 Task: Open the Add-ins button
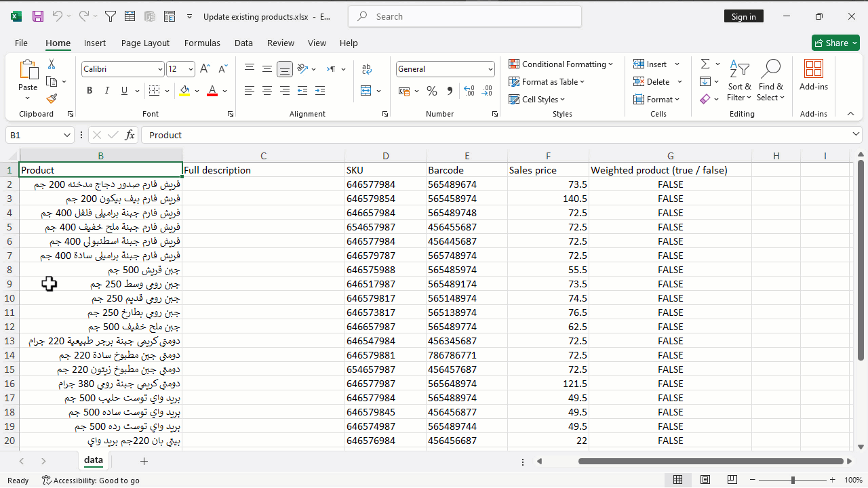814,75
